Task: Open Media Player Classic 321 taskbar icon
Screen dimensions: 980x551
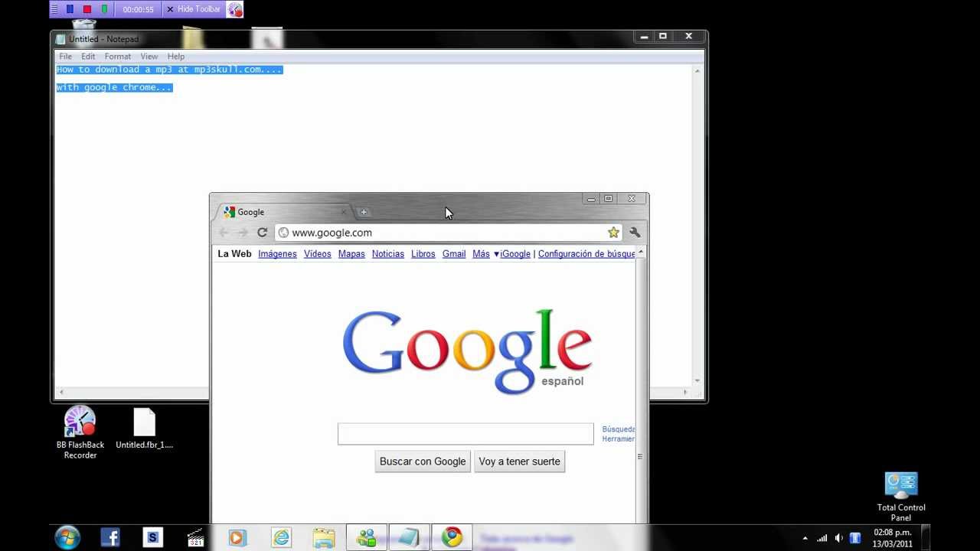Action: [x=195, y=538]
